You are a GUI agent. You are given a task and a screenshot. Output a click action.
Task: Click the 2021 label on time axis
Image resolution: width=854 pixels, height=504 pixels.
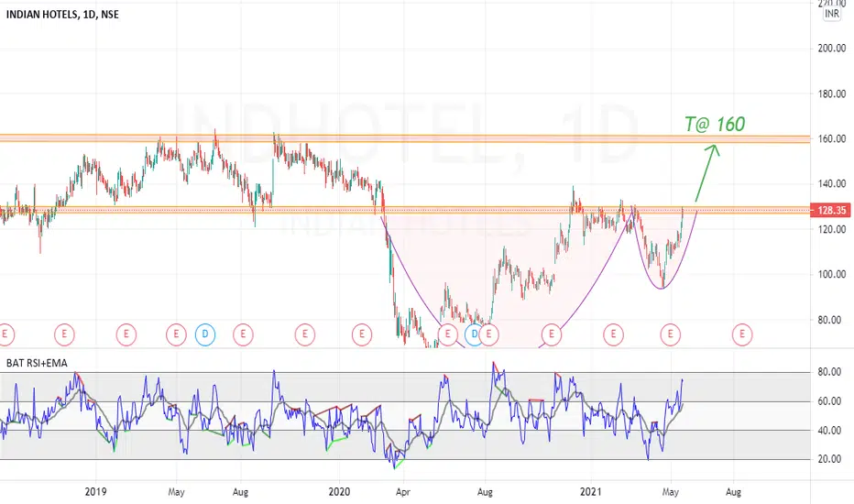[590, 492]
